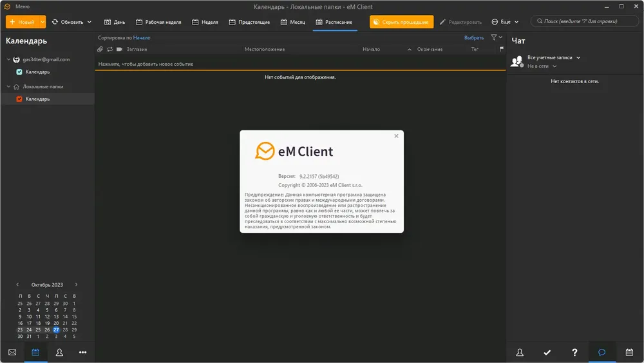This screenshot has width=644, height=363.
Task: Click the Редактировать button
Action: (x=460, y=22)
